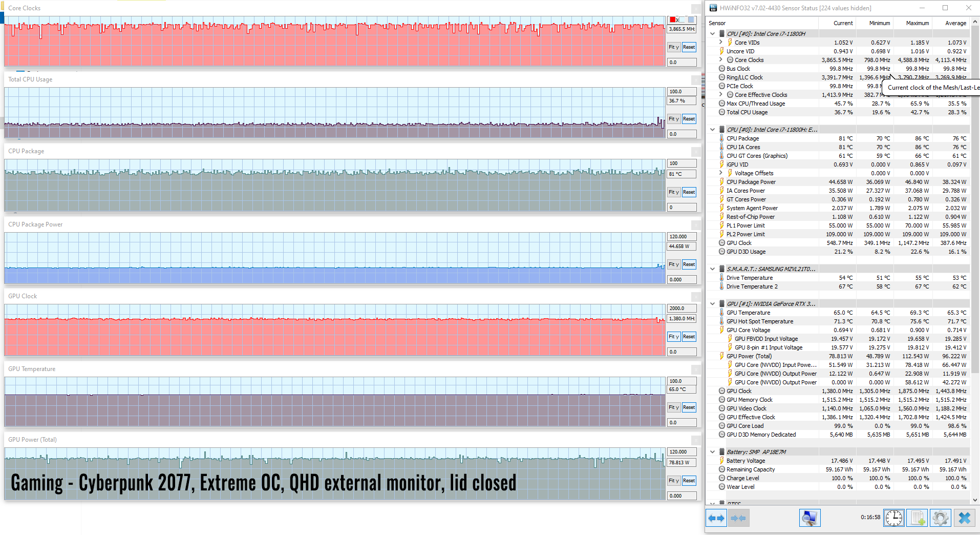Select the IA Cores Power row
980x535 pixels.
[x=839, y=191]
